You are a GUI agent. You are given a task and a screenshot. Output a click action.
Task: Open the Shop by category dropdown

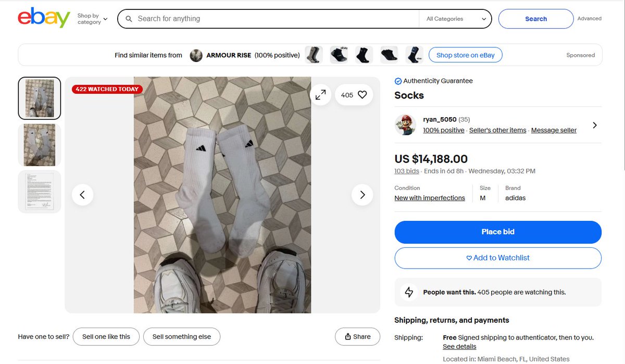(93, 19)
